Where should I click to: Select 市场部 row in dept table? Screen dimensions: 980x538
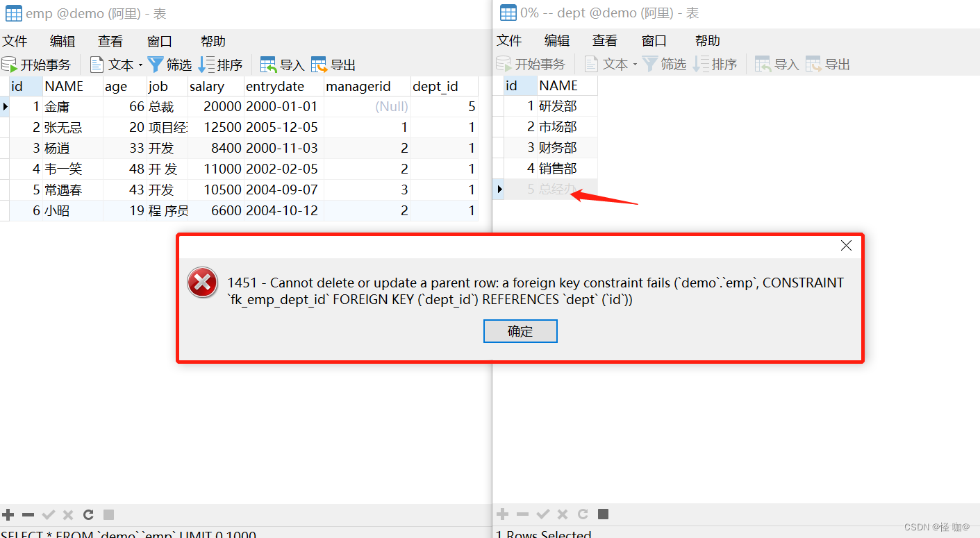click(545, 127)
